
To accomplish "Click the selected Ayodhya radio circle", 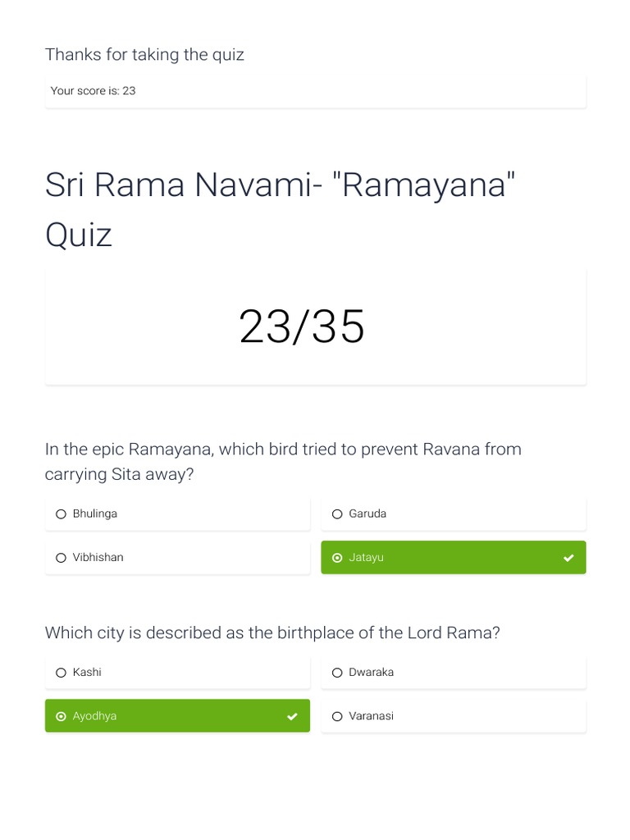I will click(61, 716).
